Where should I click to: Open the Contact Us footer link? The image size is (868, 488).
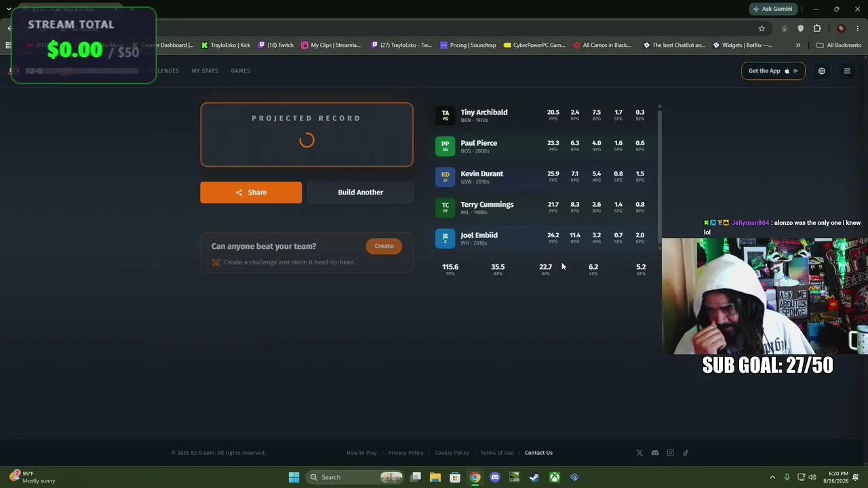(538, 453)
